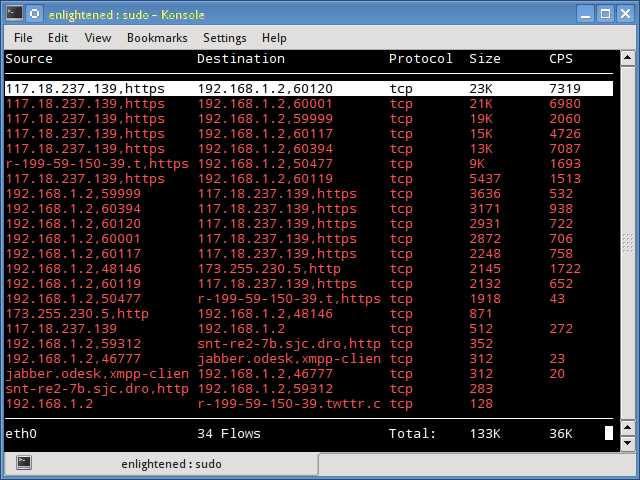640x480 pixels.
Task: Maximize the Konsole window
Action: click(x=606, y=14)
